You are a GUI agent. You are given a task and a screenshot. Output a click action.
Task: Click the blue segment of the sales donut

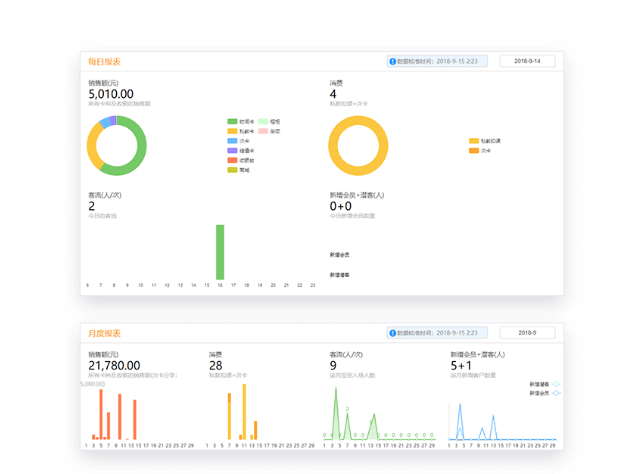tap(105, 122)
